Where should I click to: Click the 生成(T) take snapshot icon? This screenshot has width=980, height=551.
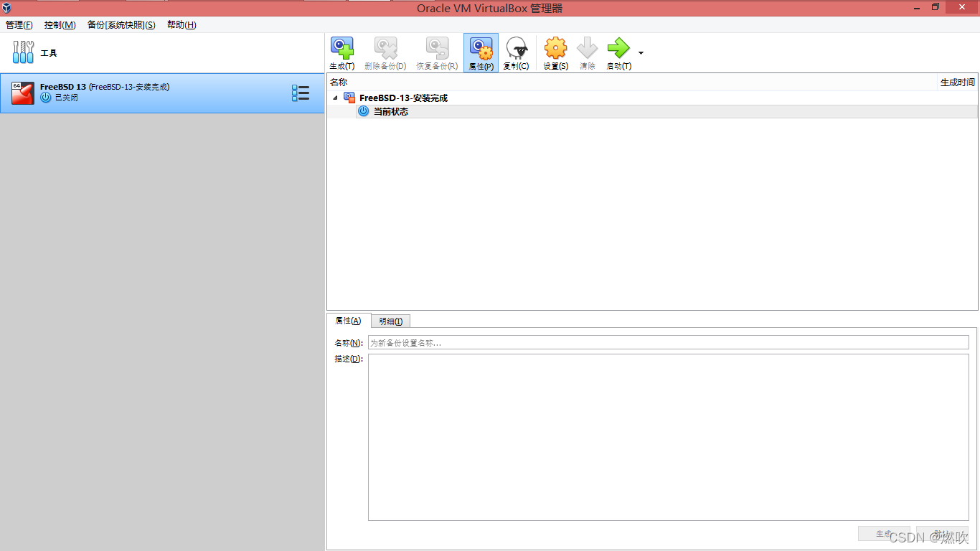point(341,48)
